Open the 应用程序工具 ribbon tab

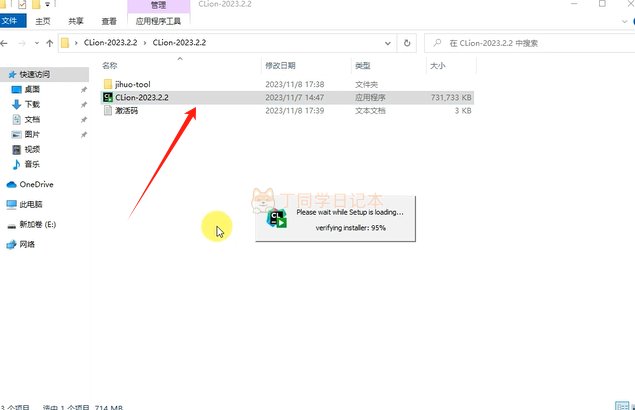pos(158,21)
